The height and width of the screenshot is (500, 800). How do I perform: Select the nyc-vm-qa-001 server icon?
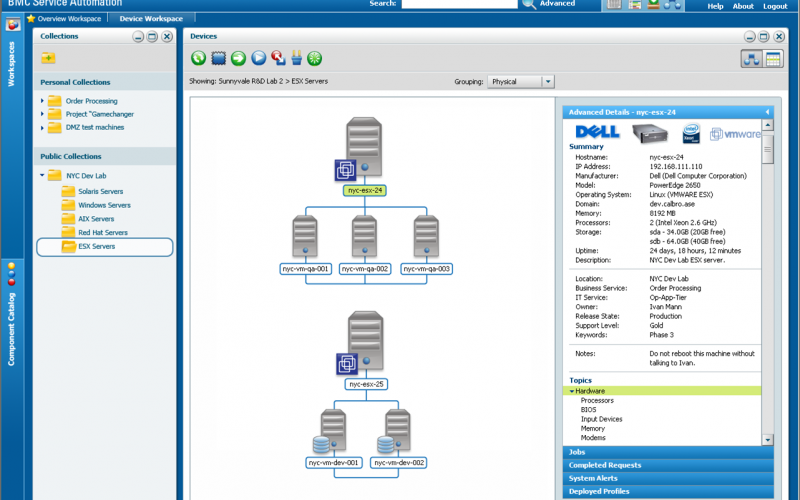tap(305, 236)
